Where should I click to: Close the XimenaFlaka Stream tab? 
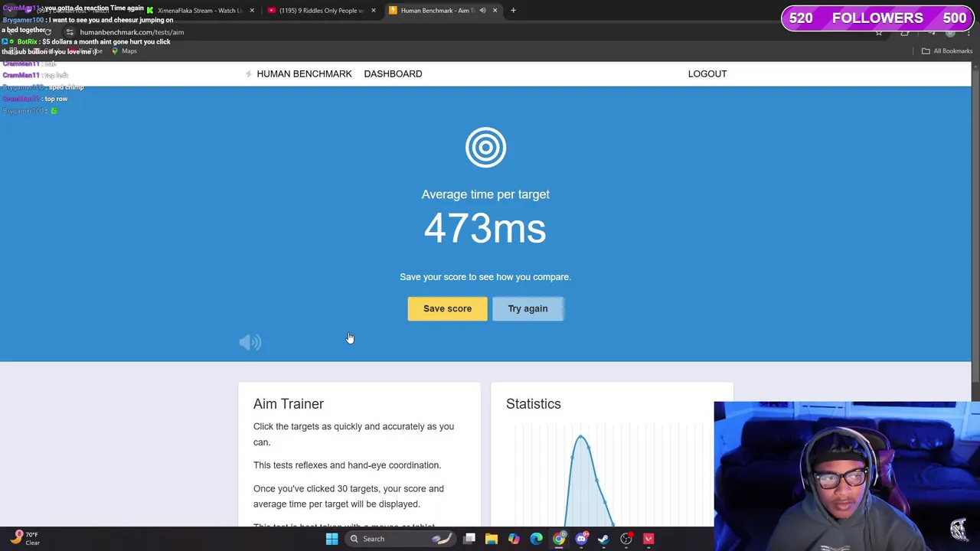point(252,11)
